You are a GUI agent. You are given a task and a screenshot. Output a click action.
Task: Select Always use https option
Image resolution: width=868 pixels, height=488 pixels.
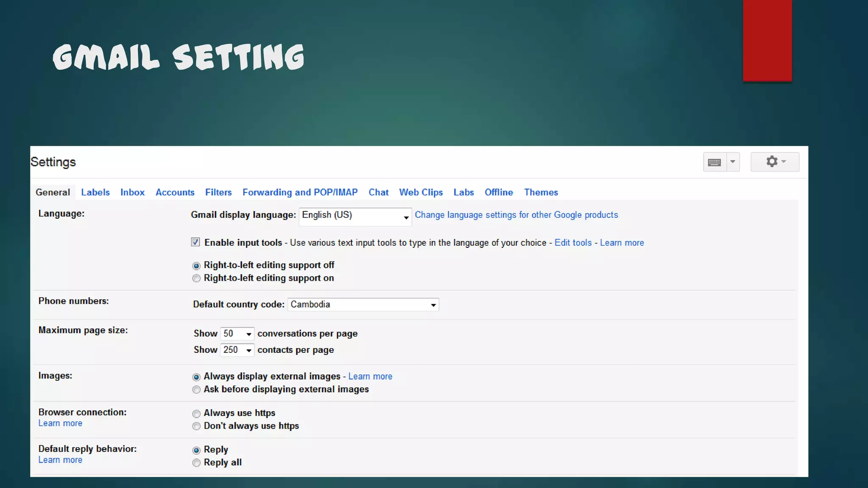click(196, 414)
